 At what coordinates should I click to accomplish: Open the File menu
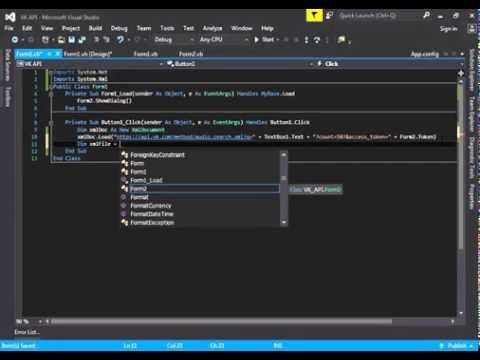pyautogui.click(x=9, y=28)
